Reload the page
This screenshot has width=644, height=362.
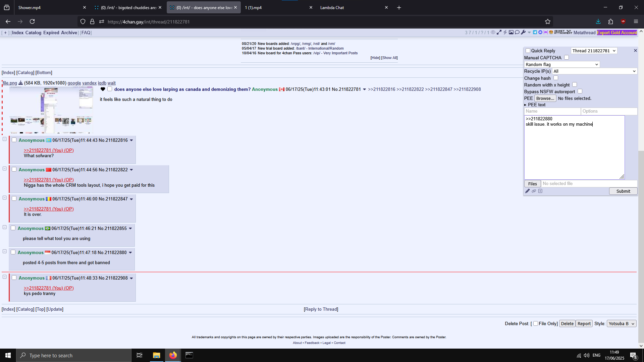32,22
